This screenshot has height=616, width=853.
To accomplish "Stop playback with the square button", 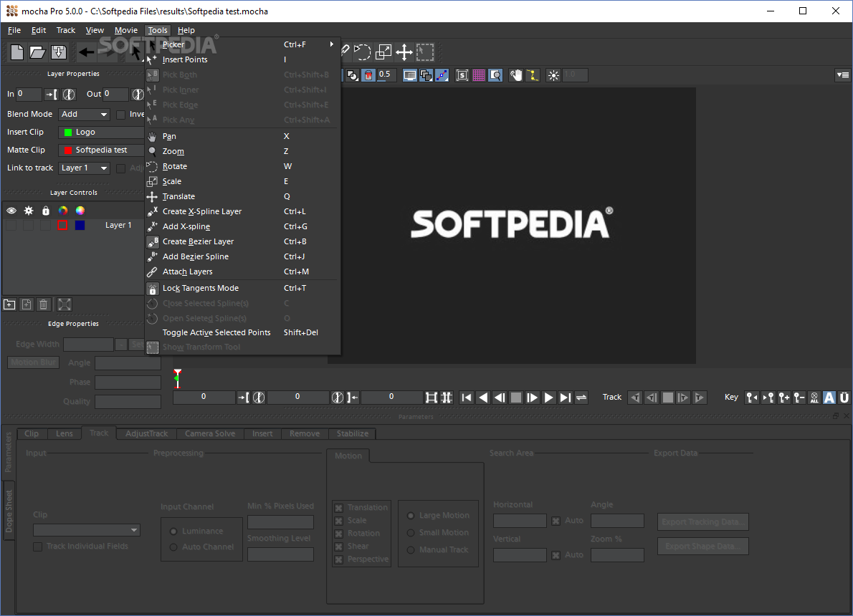I will click(515, 398).
